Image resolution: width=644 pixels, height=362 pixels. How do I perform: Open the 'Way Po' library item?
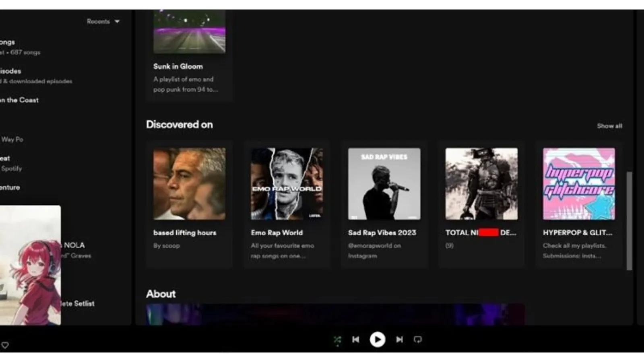tap(12, 139)
